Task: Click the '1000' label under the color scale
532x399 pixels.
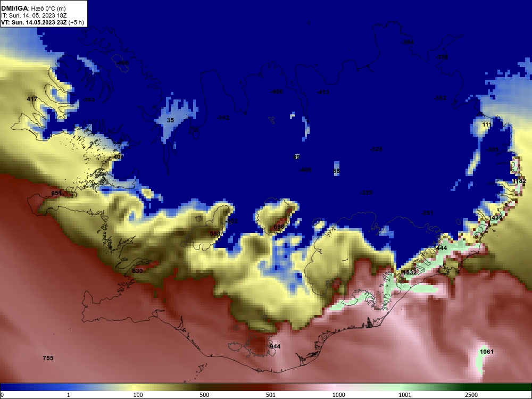Action: click(x=338, y=395)
